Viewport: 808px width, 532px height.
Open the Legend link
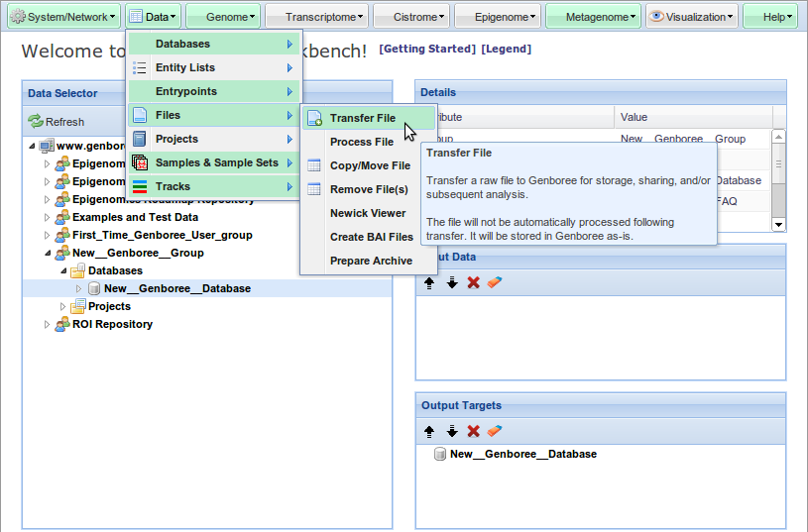coord(506,50)
